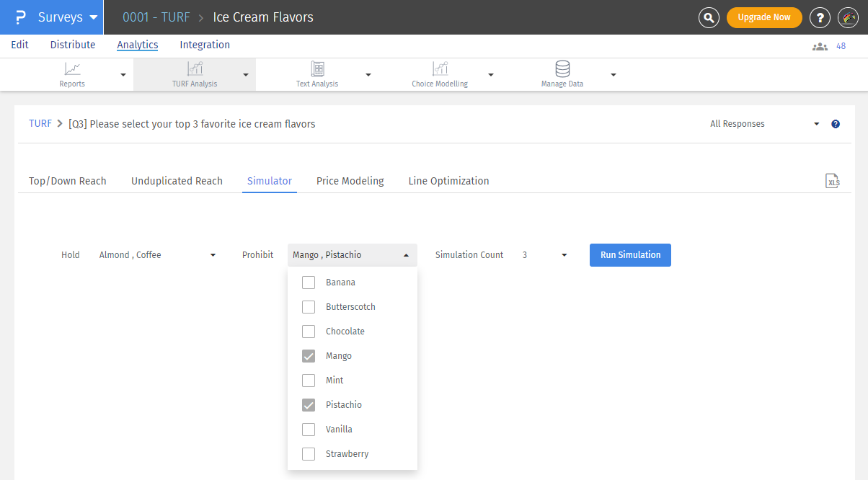Click the Run Simulation button
This screenshot has width=868, height=480.
click(630, 255)
